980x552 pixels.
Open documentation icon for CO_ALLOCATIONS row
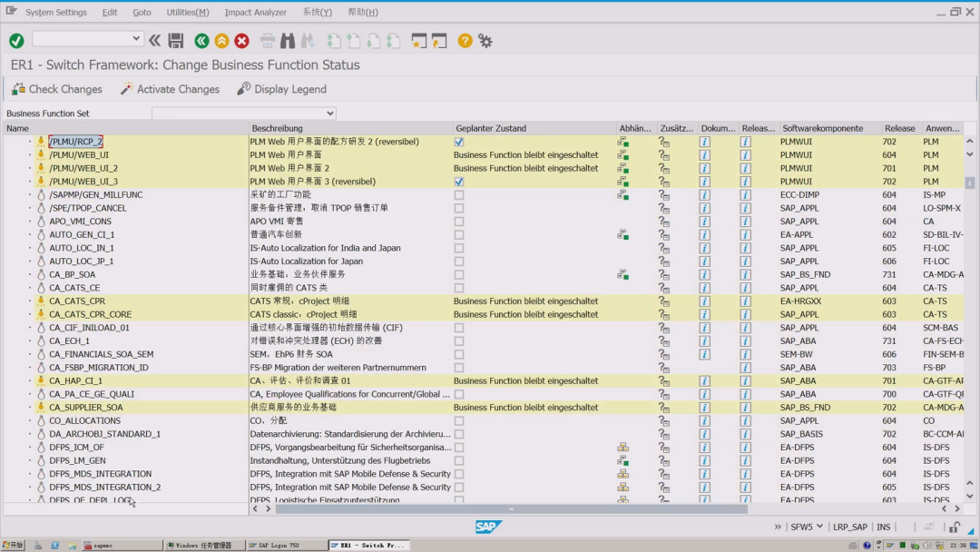point(704,420)
